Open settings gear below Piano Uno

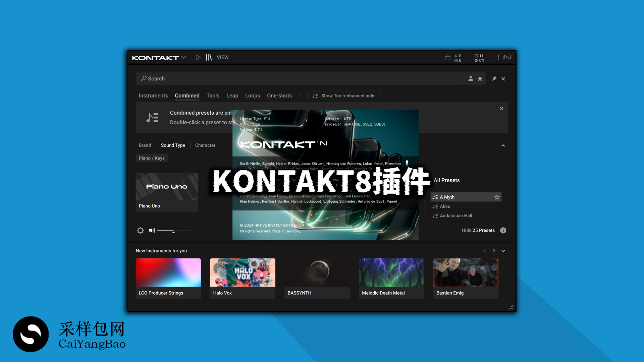point(141,230)
